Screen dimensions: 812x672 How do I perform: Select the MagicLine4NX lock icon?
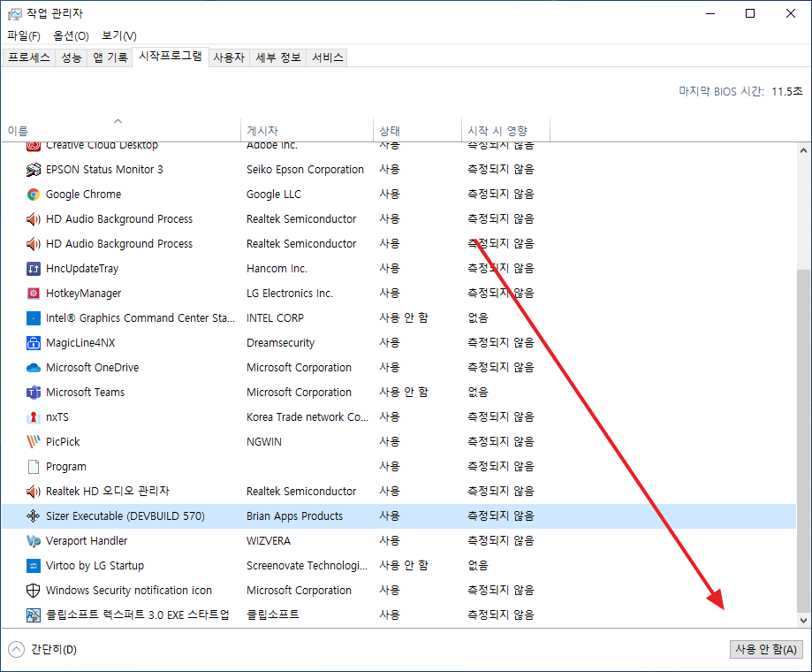tap(34, 342)
